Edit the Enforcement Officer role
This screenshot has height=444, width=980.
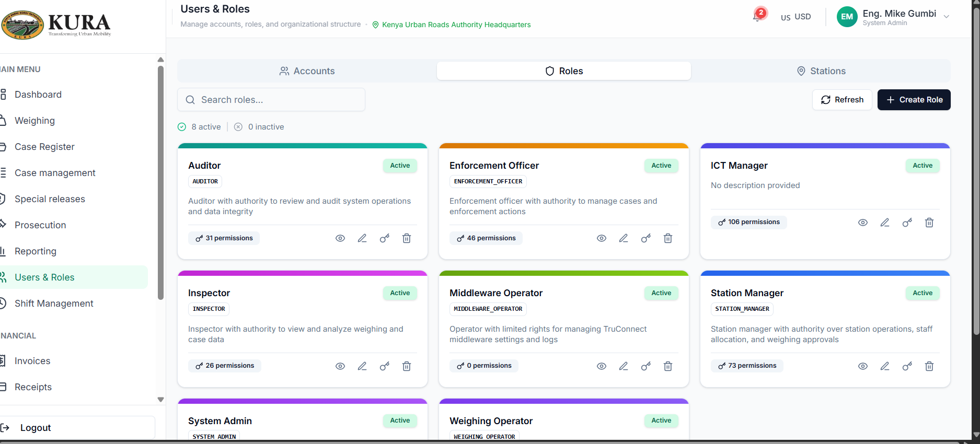click(624, 238)
